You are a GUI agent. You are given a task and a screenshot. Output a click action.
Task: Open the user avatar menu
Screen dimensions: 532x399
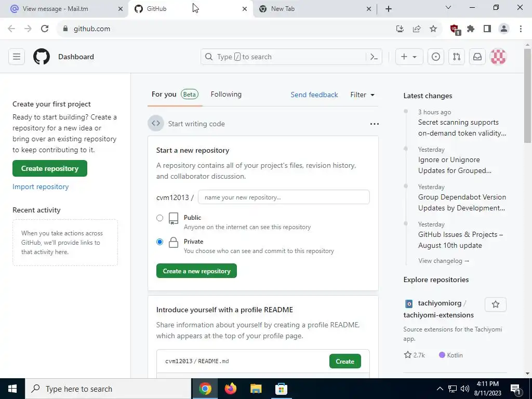[498, 57]
